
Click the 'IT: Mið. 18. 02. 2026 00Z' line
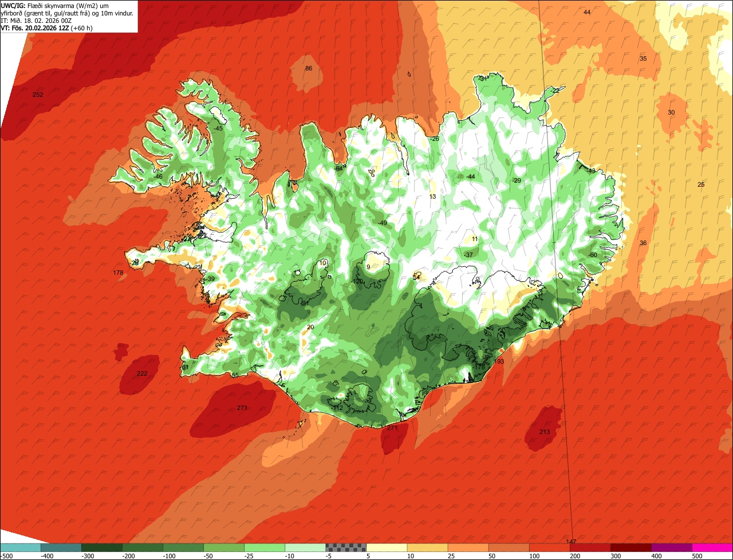pyautogui.click(x=37, y=20)
